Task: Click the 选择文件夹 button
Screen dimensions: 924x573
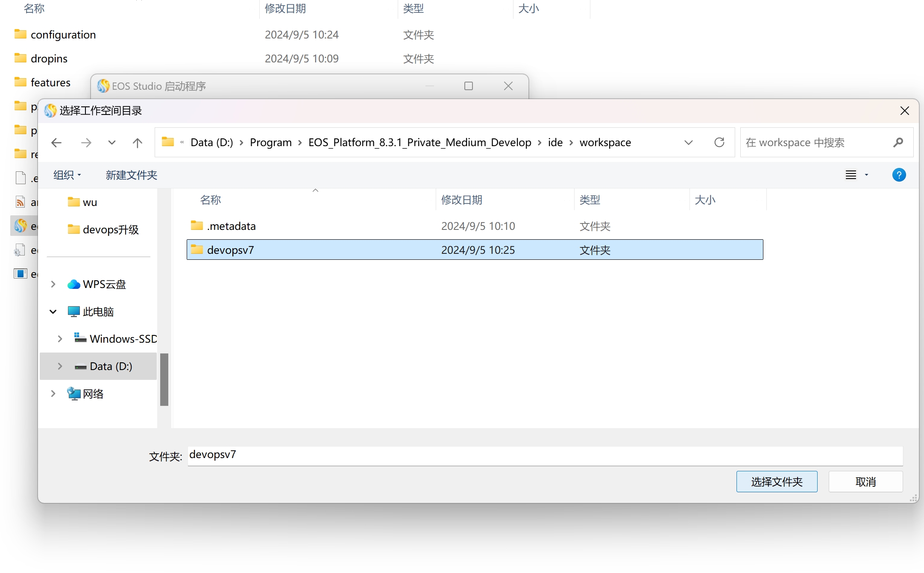Action: pos(777,482)
